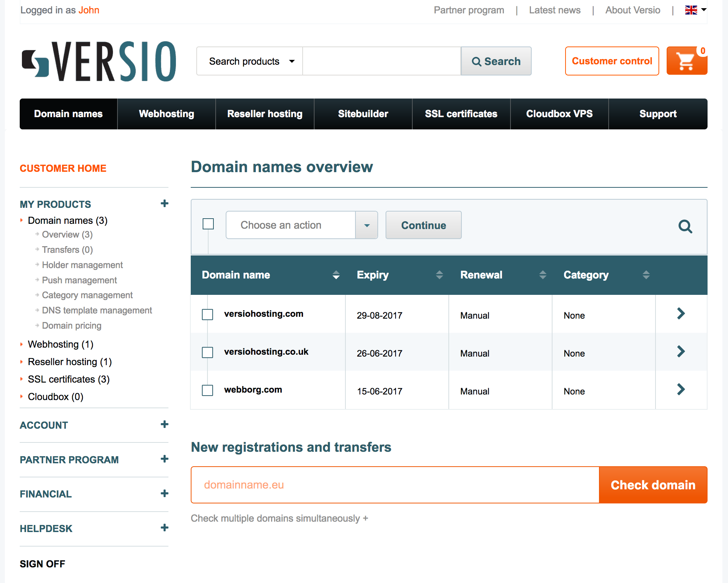Click the domainname.eu input field
This screenshot has width=728, height=583.
[395, 485]
